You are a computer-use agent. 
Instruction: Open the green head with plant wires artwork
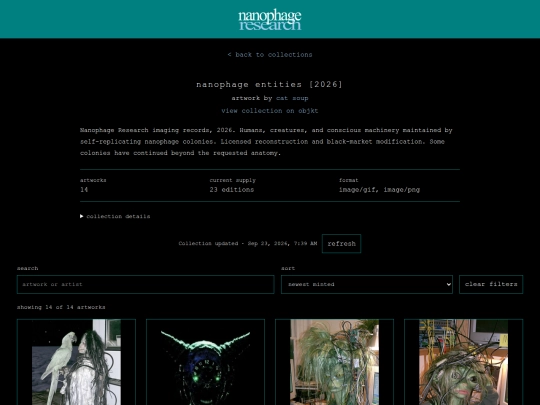tap(334, 362)
